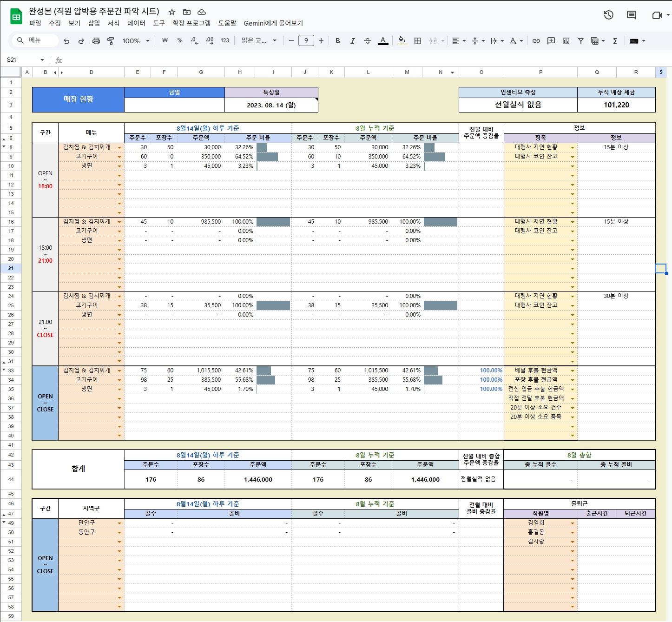Toggle italic formatting
This screenshot has height=622, width=672.
[x=352, y=41]
